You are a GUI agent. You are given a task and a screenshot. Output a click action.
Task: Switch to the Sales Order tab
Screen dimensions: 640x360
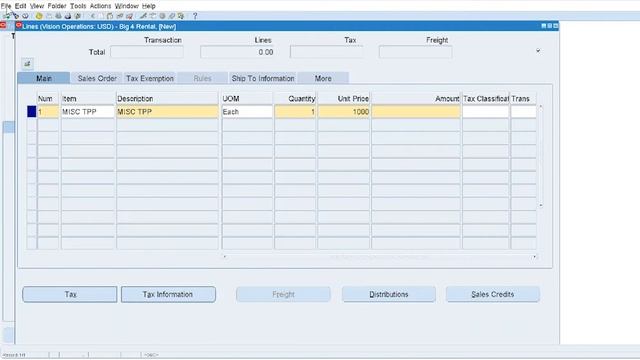pyautogui.click(x=97, y=78)
